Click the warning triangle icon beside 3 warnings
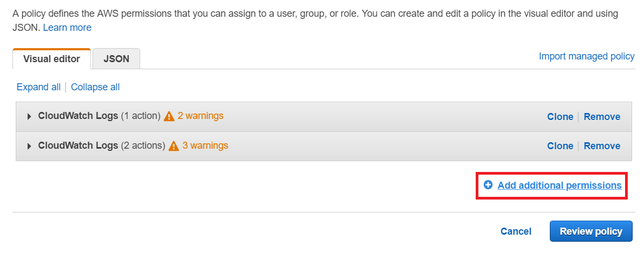This screenshot has width=644, height=259. 174,146
